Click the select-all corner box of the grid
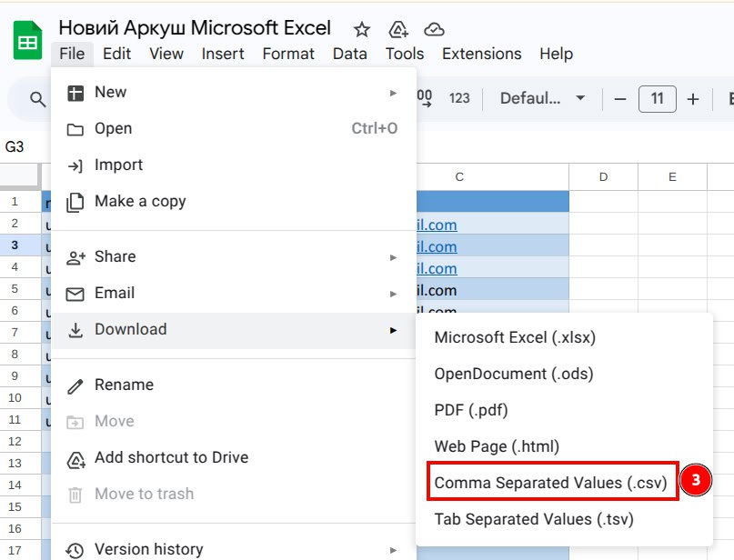The height and width of the screenshot is (560, 734). pyautogui.click(x=20, y=176)
